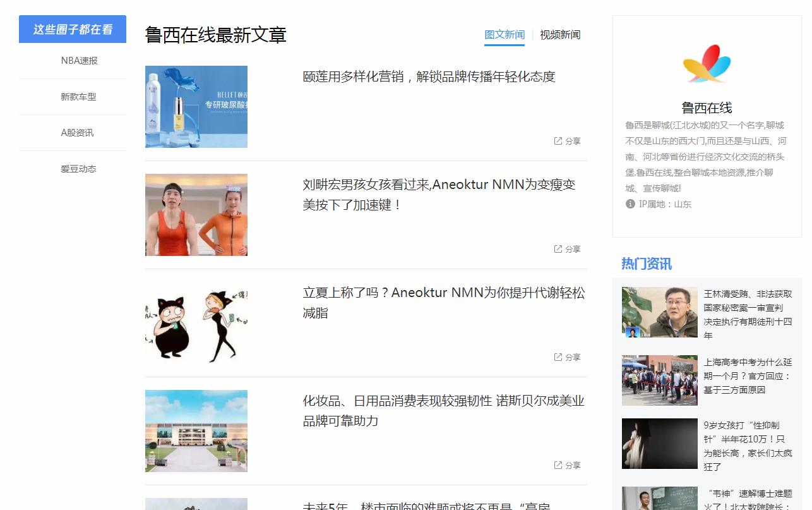Click 热门资讯 section heading
The width and height of the screenshot is (812, 510).
(x=647, y=264)
